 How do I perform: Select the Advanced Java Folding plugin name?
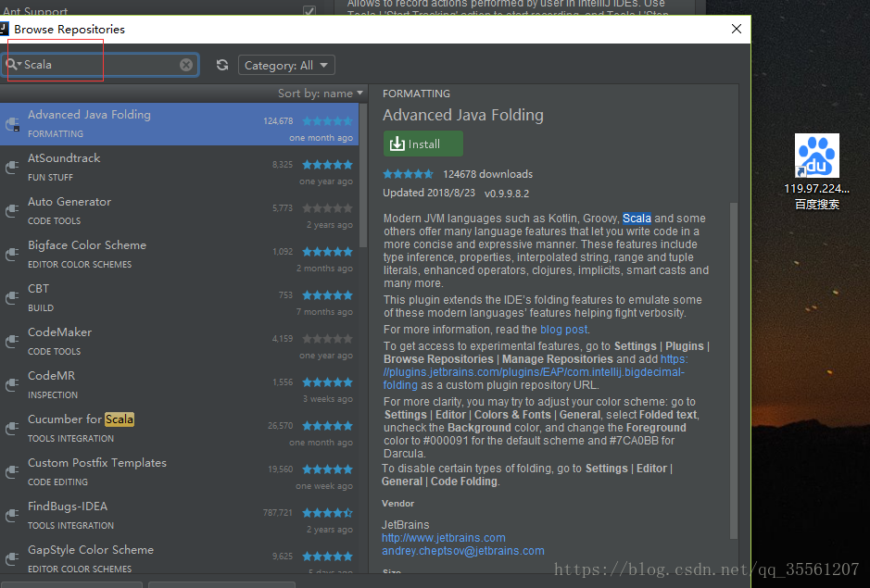coord(89,114)
